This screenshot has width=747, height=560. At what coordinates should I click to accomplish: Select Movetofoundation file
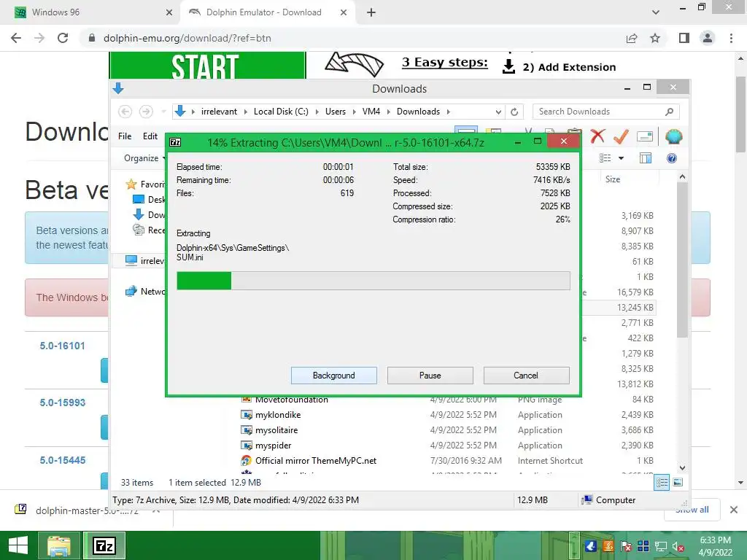[292, 400]
